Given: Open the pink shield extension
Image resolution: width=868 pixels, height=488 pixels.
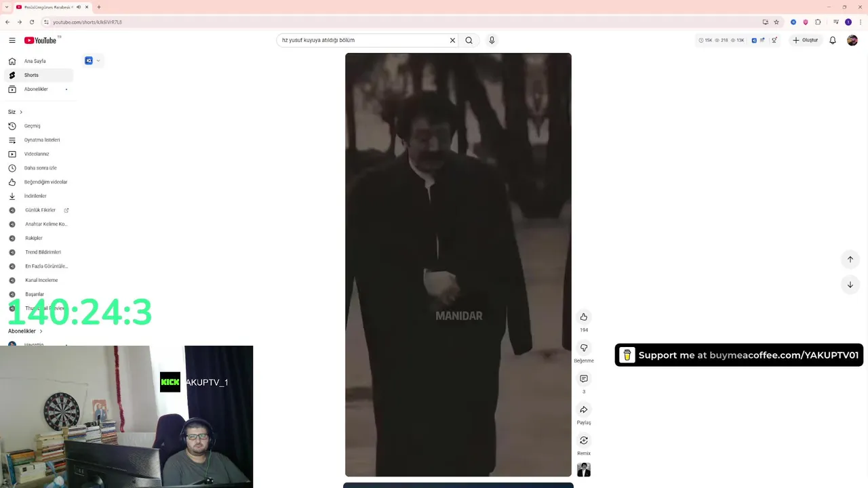Looking at the screenshot, I should click(806, 22).
